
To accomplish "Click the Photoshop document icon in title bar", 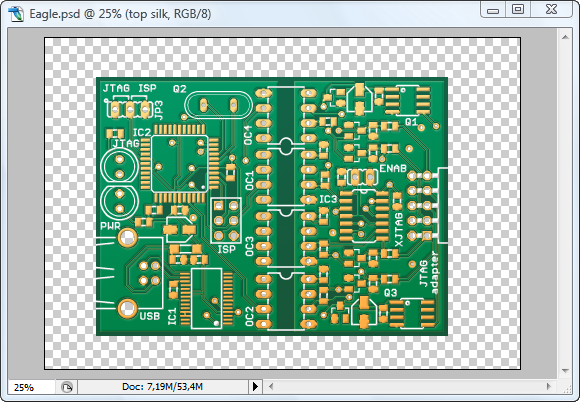I will 16,14.
